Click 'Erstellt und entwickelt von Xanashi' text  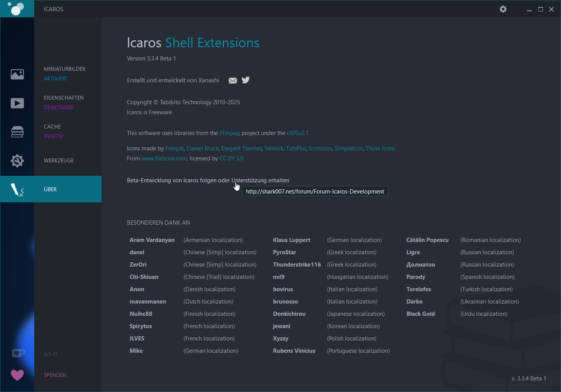[x=173, y=80]
